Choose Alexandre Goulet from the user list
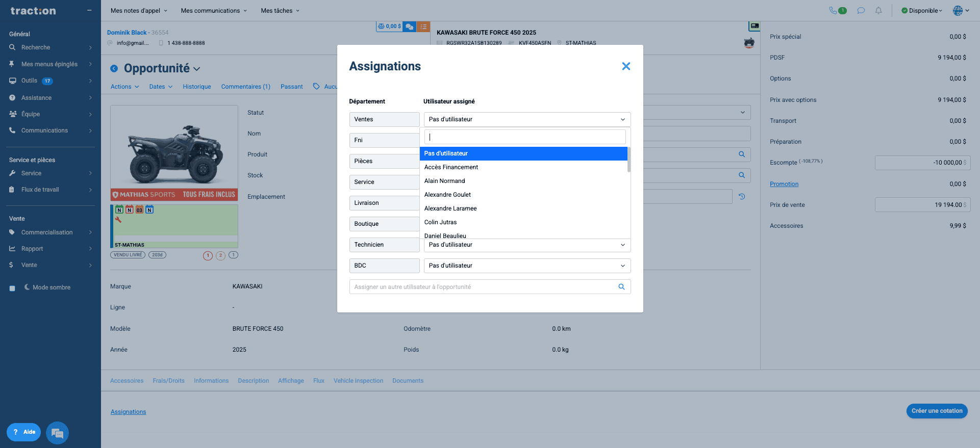Image resolution: width=980 pixels, height=448 pixels. click(523, 195)
